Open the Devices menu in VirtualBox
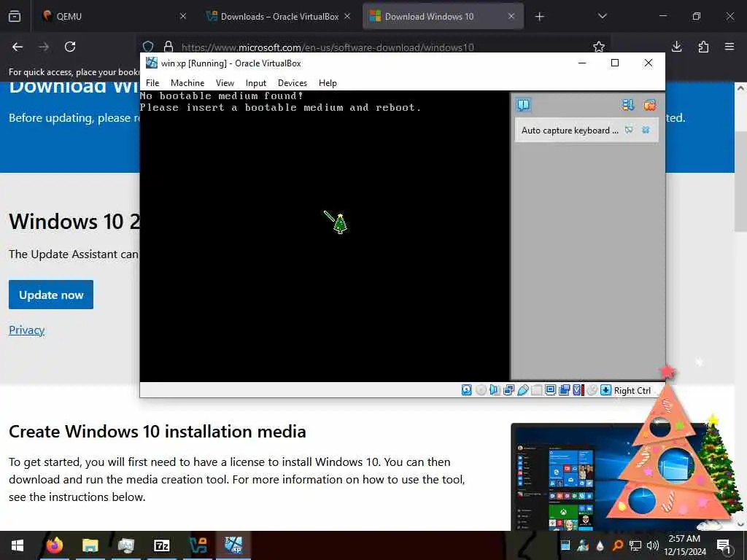 293,83
